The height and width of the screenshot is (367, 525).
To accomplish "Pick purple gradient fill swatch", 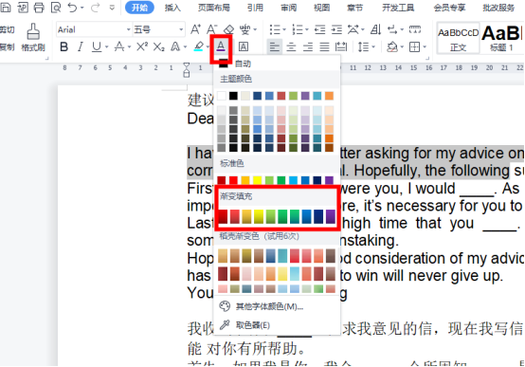I will [330, 217].
